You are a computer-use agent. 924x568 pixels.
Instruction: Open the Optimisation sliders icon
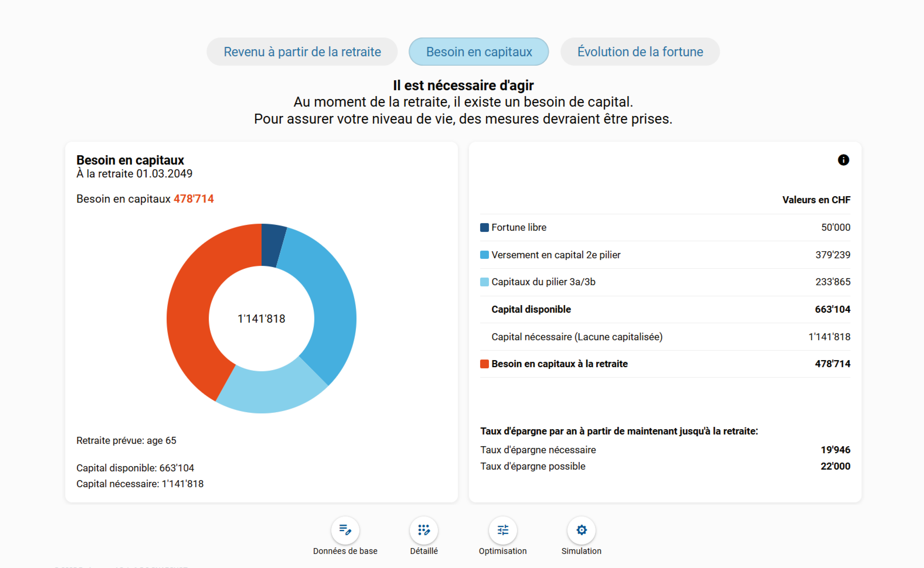pos(503,530)
